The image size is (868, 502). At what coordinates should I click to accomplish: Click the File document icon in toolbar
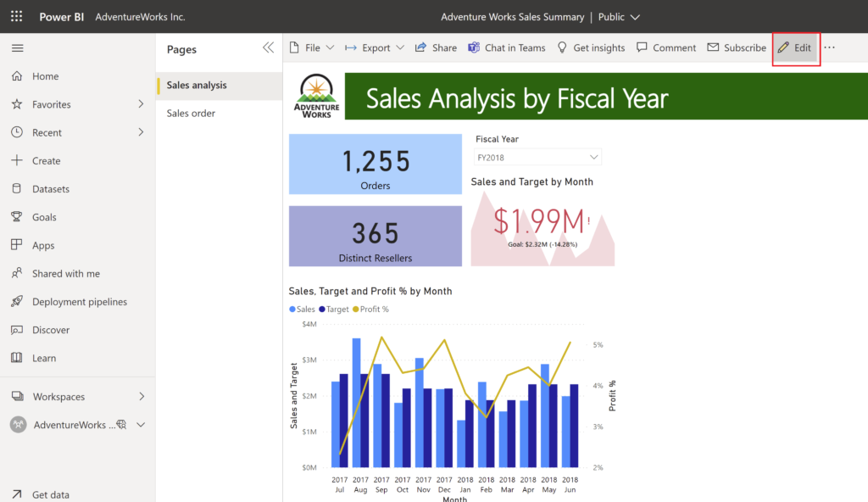[294, 47]
